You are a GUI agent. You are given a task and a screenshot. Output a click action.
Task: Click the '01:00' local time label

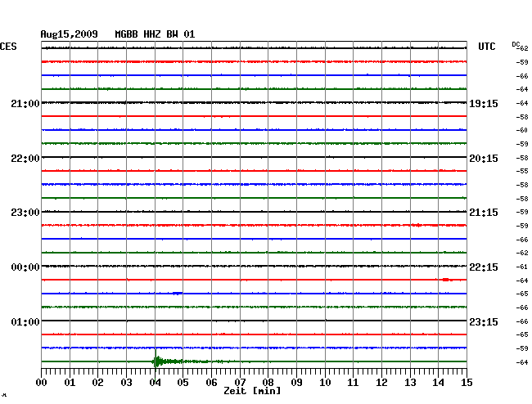(25, 321)
